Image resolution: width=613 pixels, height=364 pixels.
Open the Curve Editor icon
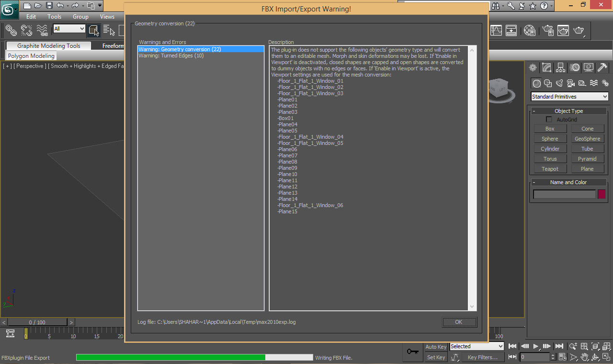496,30
